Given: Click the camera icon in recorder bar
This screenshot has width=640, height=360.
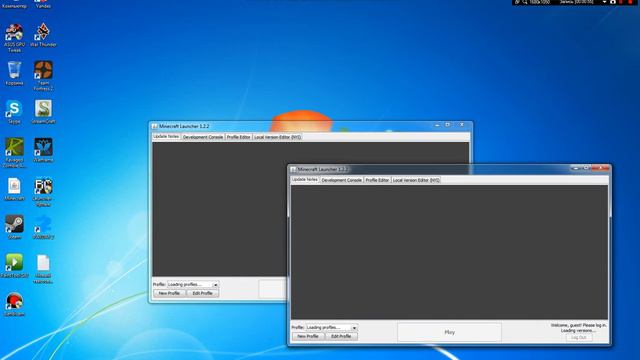Looking at the screenshot, I should pyautogui.click(x=613, y=2).
